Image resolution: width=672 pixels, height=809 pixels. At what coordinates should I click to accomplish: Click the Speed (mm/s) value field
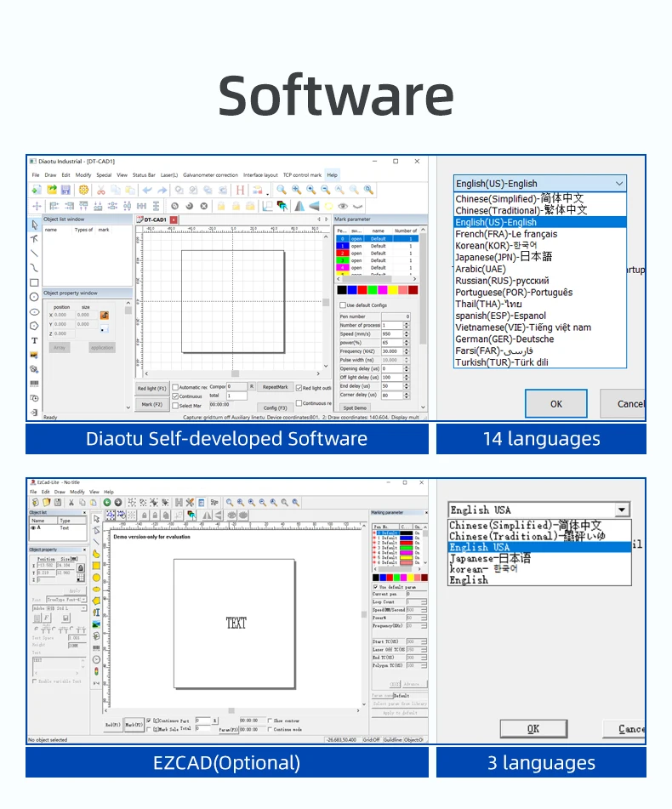392,333
